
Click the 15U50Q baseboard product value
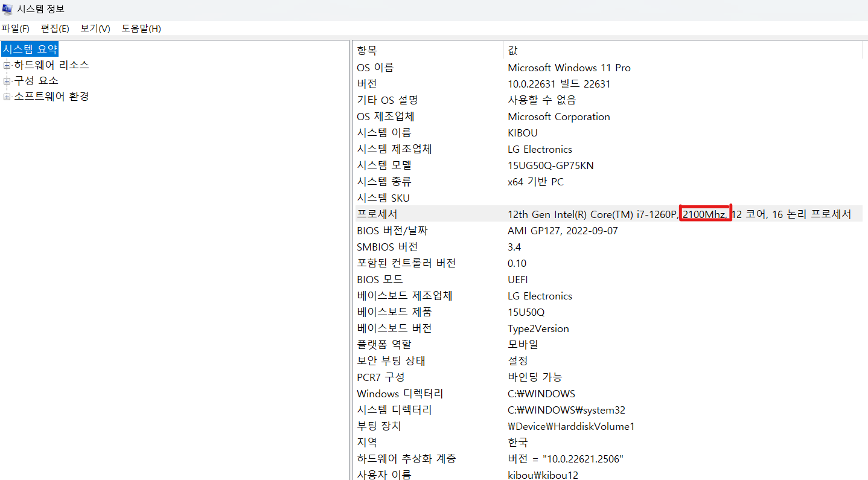(x=526, y=312)
